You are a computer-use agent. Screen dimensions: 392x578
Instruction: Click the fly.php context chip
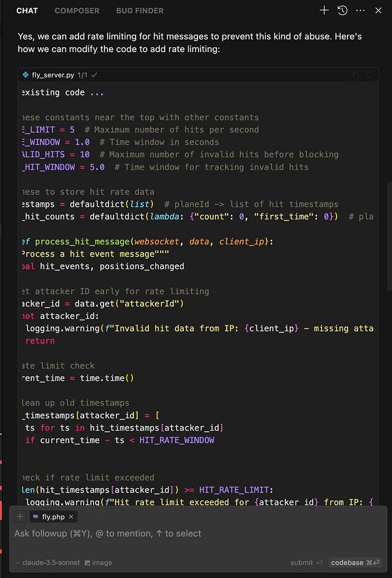click(x=53, y=517)
